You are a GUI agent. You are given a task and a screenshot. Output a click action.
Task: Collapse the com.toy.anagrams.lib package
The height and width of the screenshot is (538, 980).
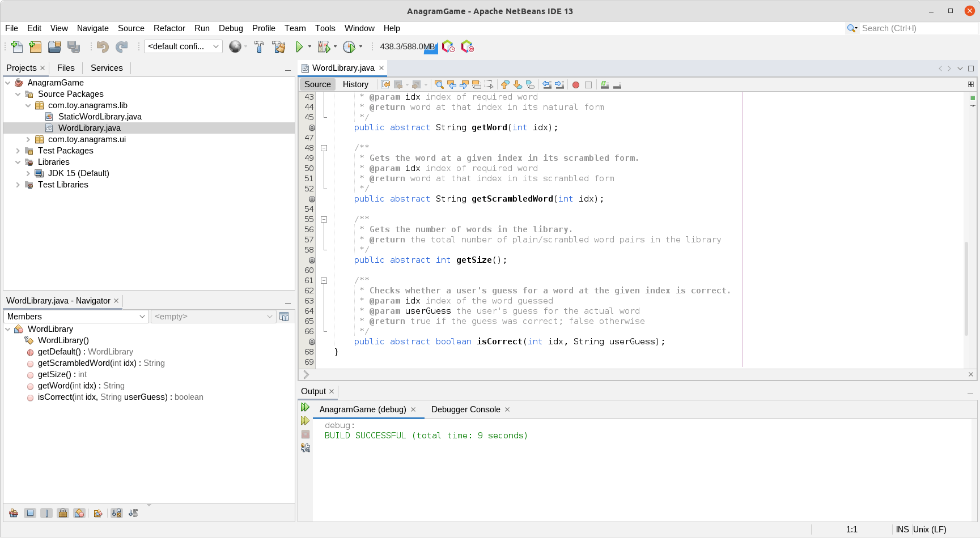pos(28,105)
